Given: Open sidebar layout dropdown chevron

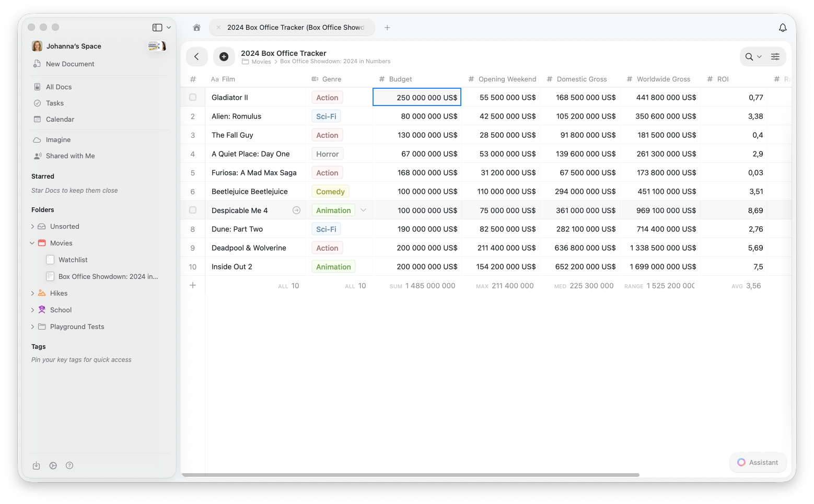Looking at the screenshot, I should [169, 28].
